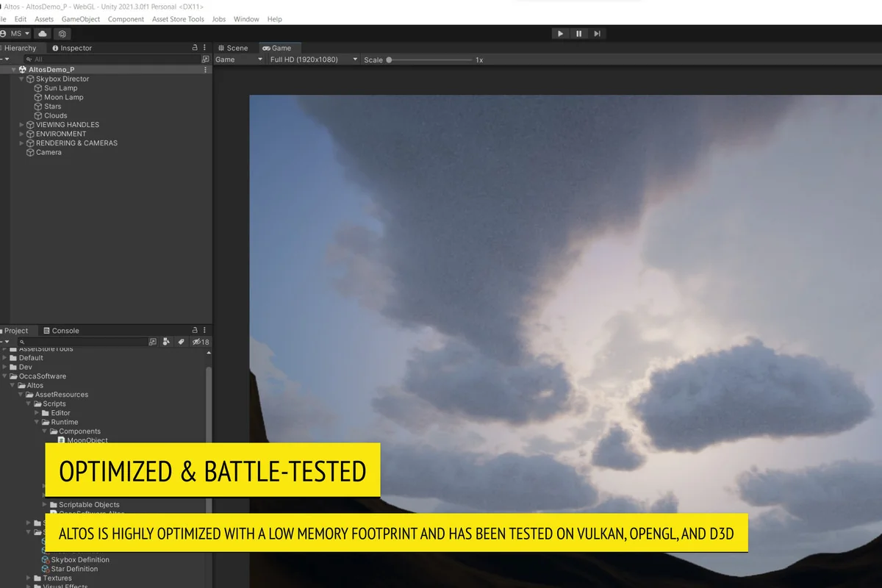The height and width of the screenshot is (588, 882).
Task: Click the search by label tag icon
Action: 181,342
